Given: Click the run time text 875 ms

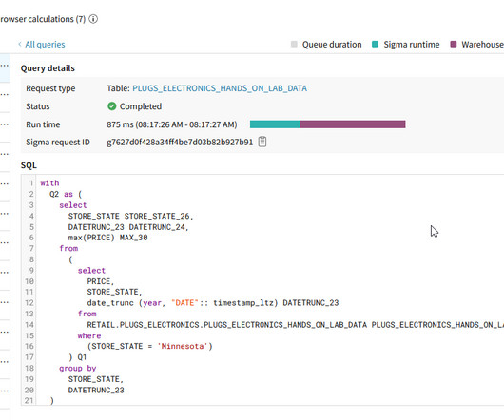Looking at the screenshot, I should tap(171, 124).
